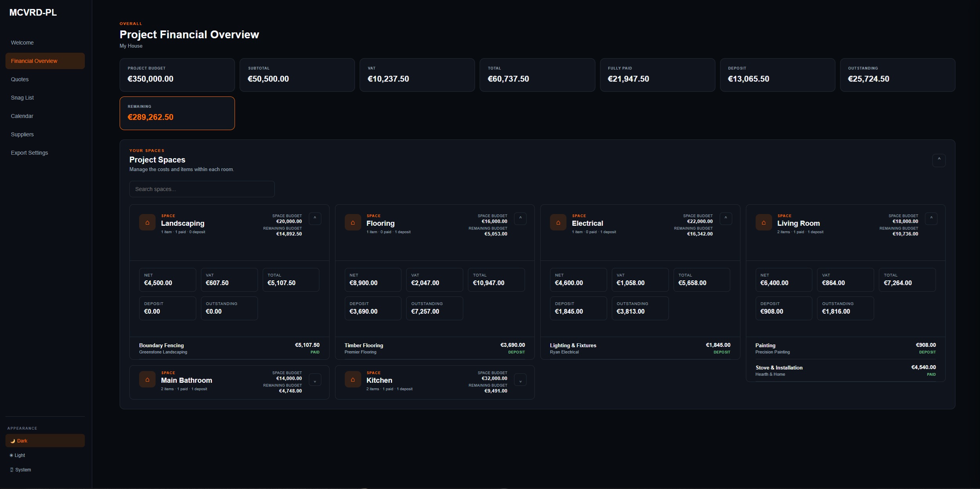The image size is (980, 489).
Task: Click the Kitchen space house icon
Action: pos(353,380)
